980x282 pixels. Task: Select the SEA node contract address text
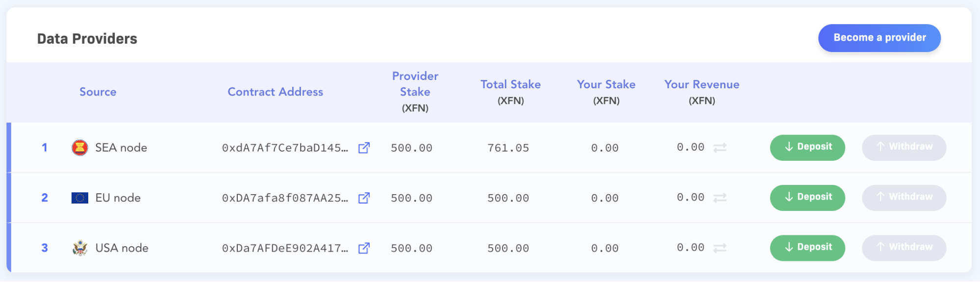click(x=285, y=148)
